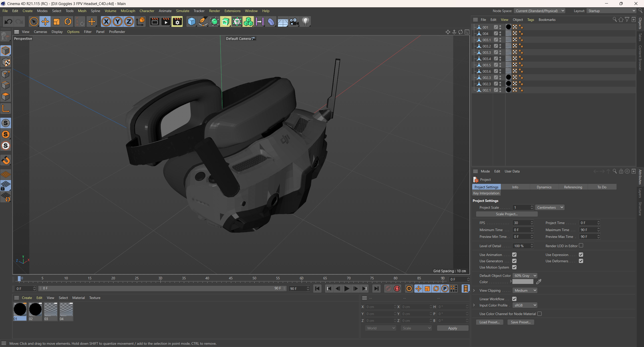The width and height of the screenshot is (644, 347).
Task: Switch to the Dynamics tab
Action: (x=544, y=187)
